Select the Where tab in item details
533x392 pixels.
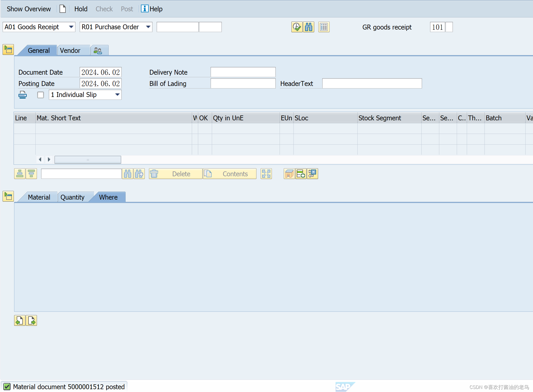[x=108, y=197]
